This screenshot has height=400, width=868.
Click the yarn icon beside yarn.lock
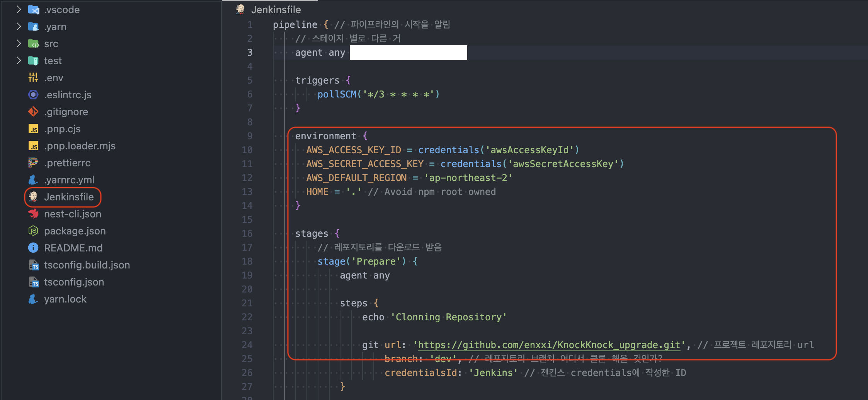point(33,299)
